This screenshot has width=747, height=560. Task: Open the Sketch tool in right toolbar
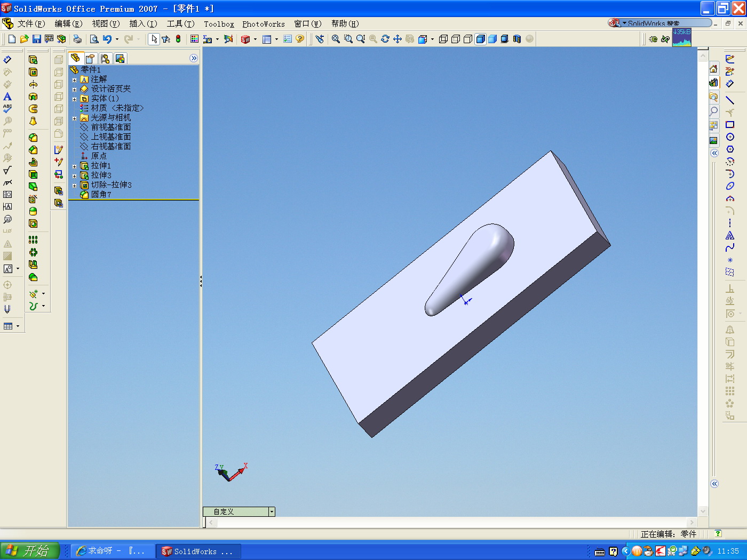[730, 59]
